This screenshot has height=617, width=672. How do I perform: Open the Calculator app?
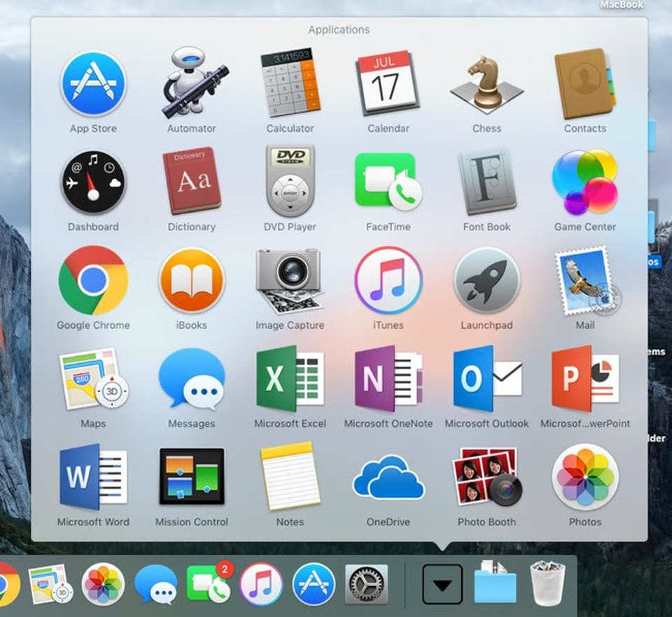[290, 83]
